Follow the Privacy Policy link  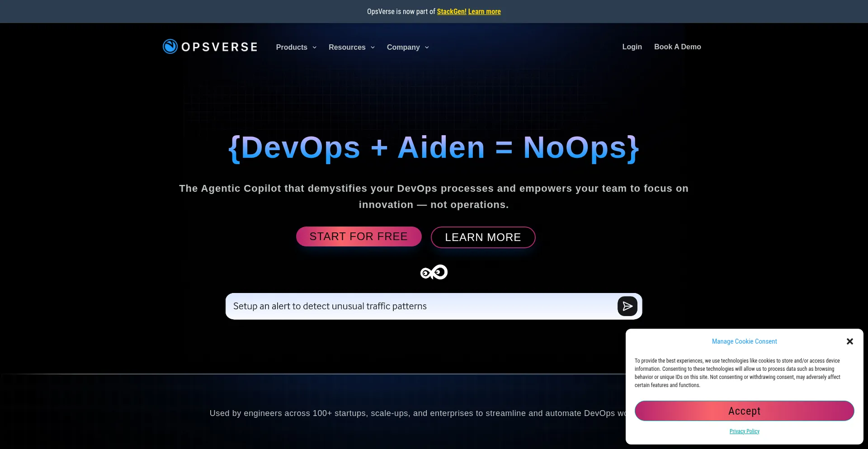744,431
